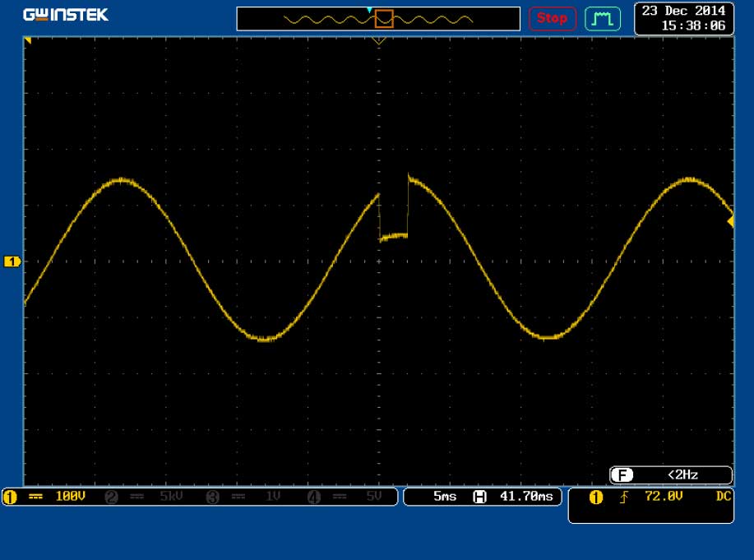Image resolution: width=754 pixels, height=560 pixels.
Task: Click the GW Instek logo
Action: tap(66, 15)
